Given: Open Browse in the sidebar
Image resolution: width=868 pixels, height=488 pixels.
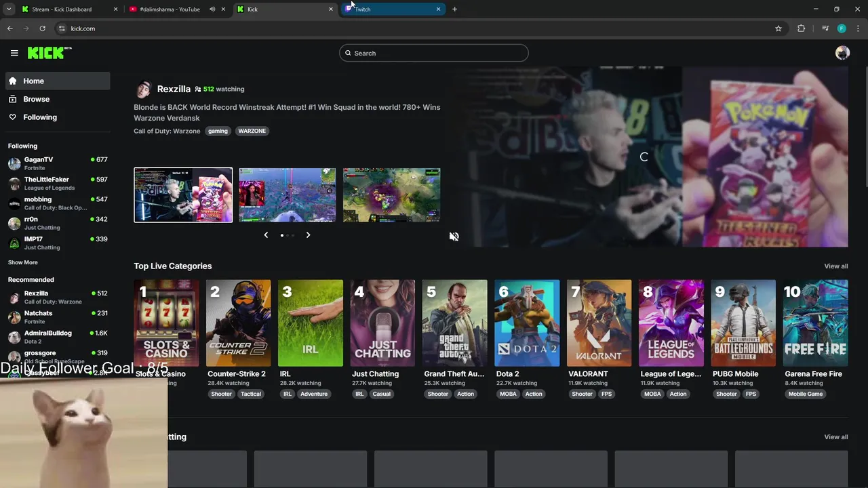Looking at the screenshot, I should tap(58, 99).
